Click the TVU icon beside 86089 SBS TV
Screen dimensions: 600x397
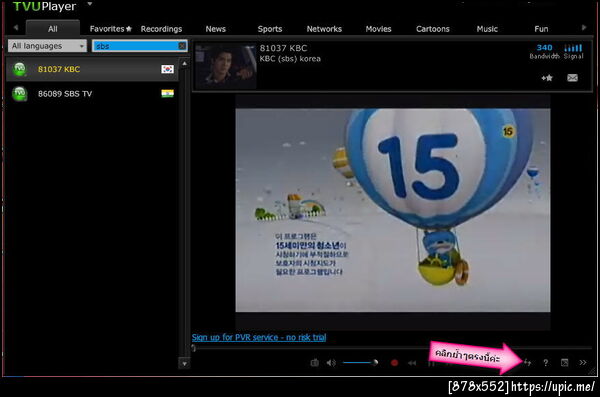[20, 94]
